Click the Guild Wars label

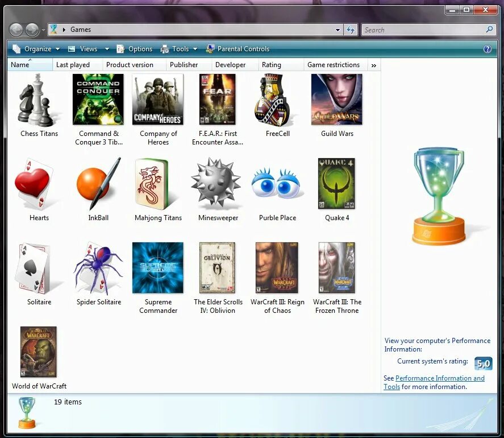[337, 134]
